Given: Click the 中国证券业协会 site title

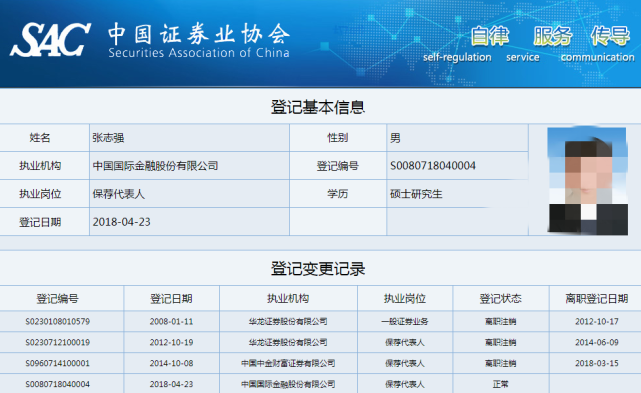Looking at the screenshot, I should [x=199, y=34].
